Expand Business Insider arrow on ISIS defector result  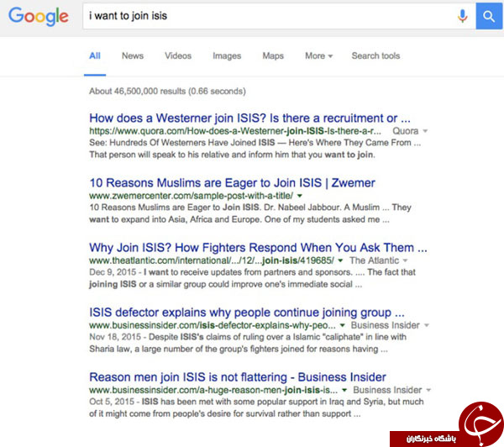tap(427, 325)
